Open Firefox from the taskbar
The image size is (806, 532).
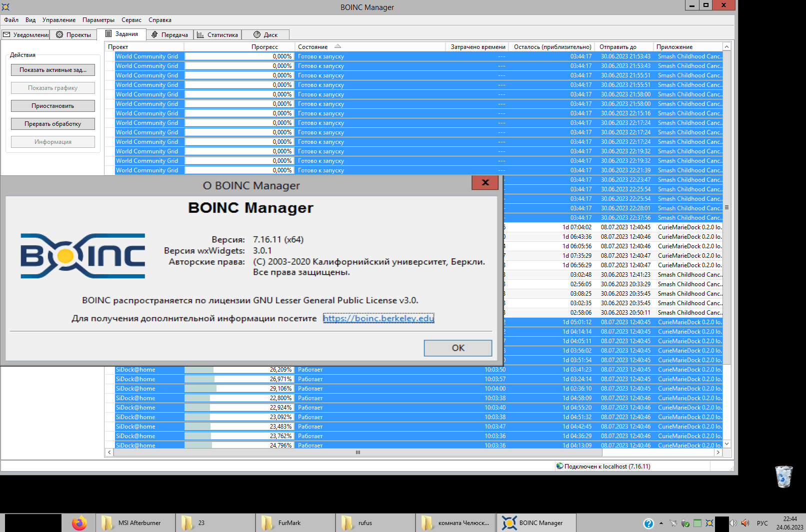coord(79,523)
